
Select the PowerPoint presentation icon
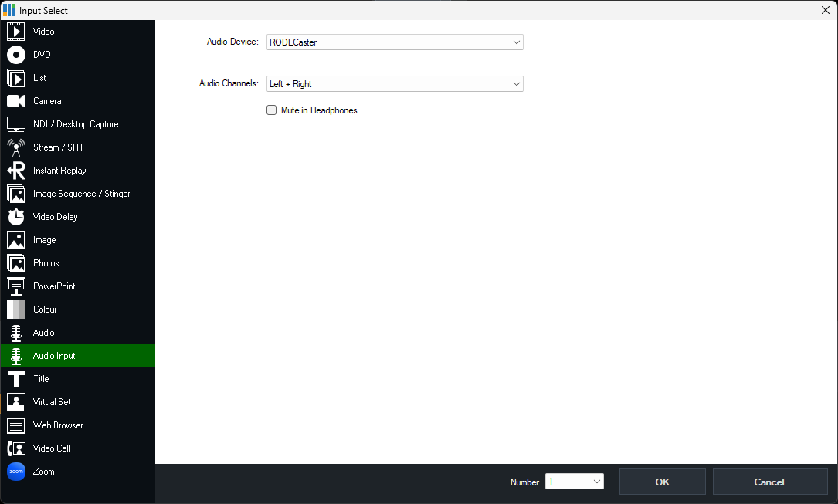[16, 286]
